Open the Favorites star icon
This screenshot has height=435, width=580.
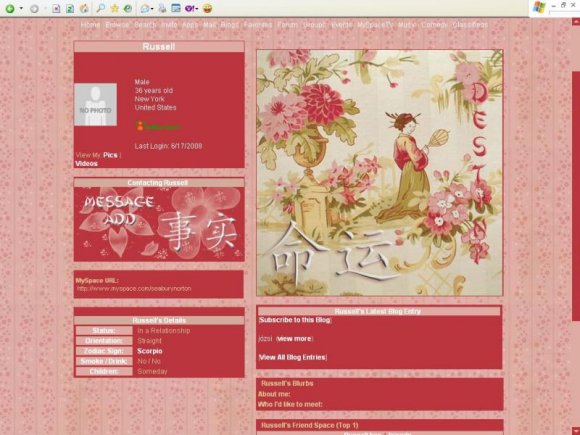coord(115,8)
